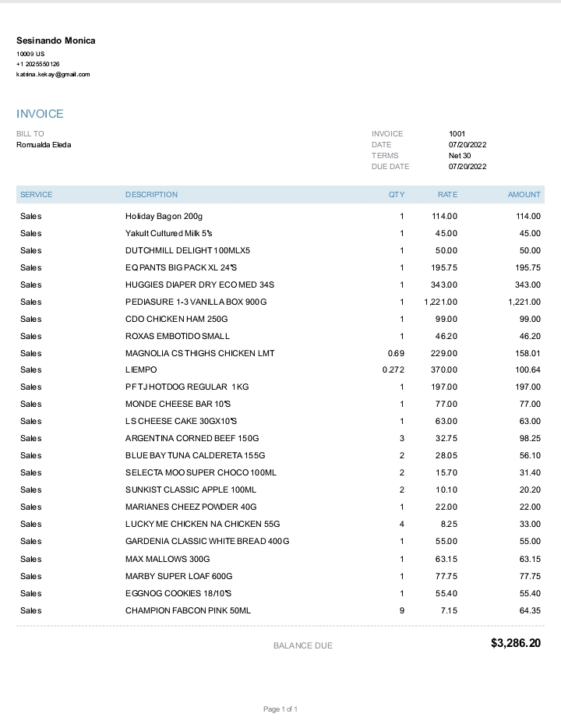
Task: Select the email katrina.kekay@gmail.com
Action: coord(53,74)
